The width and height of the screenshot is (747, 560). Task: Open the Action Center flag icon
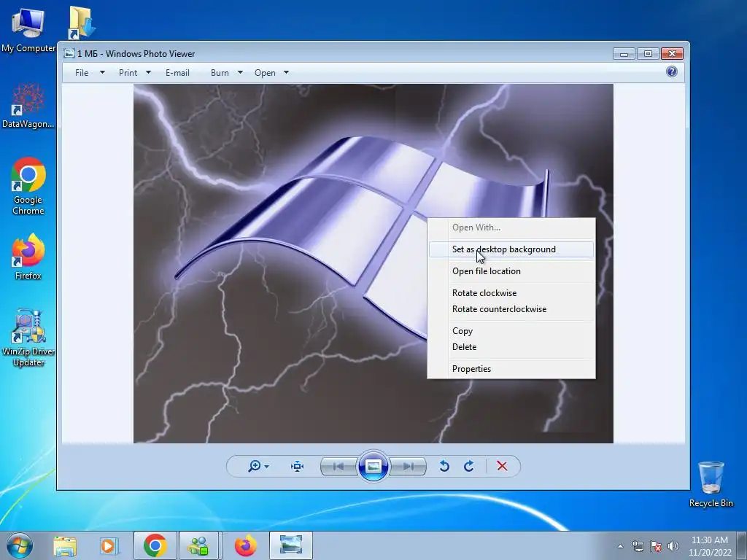[656, 546]
